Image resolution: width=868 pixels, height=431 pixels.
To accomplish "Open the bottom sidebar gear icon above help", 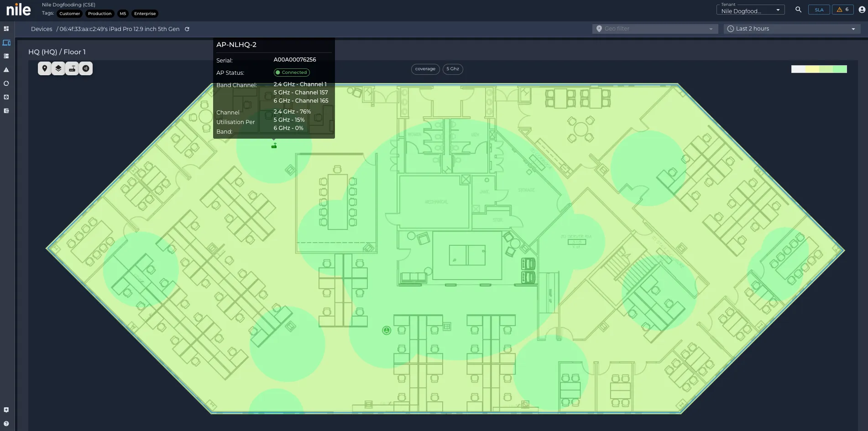I will click(6, 410).
